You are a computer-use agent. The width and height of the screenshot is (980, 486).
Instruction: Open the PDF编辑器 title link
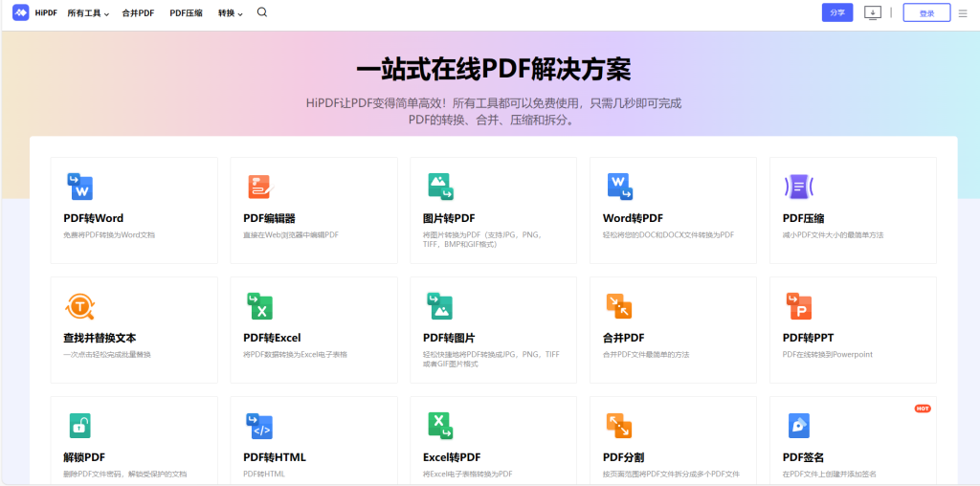click(x=269, y=219)
